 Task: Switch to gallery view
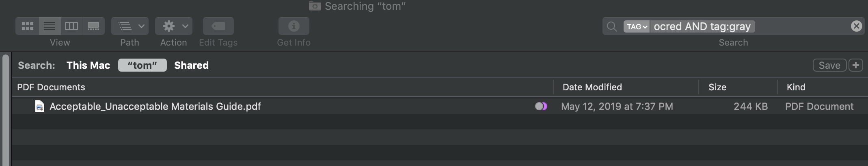[93, 26]
